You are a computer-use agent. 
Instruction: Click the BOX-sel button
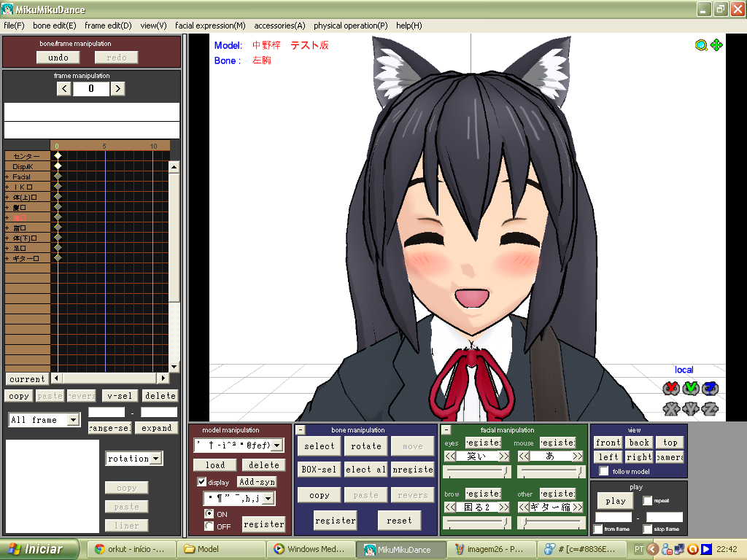tap(320, 470)
